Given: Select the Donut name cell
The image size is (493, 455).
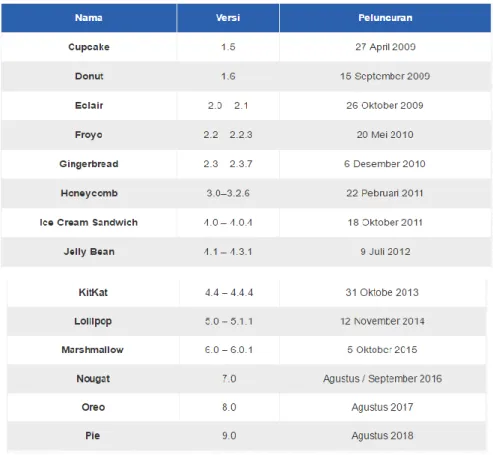Looking at the screenshot, I should pyautogui.click(x=89, y=76).
